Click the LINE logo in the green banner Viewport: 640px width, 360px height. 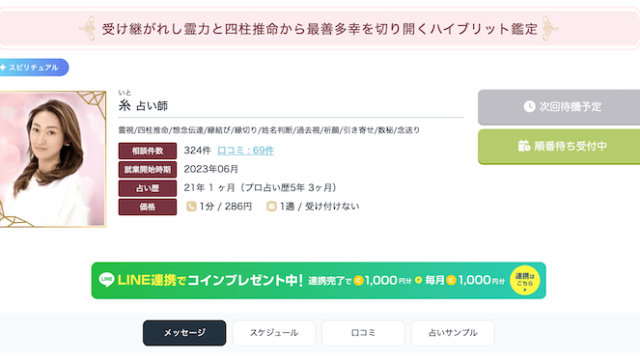(x=107, y=280)
